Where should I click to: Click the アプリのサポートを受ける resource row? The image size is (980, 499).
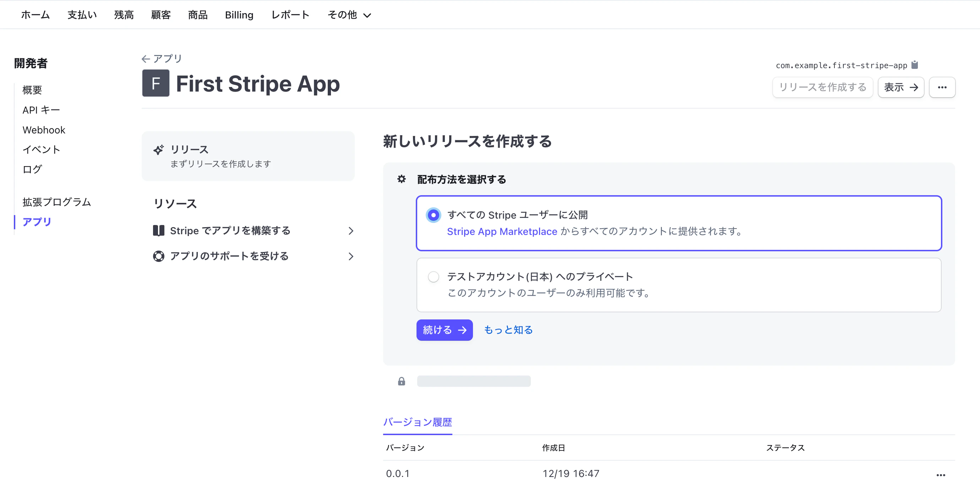(x=254, y=256)
